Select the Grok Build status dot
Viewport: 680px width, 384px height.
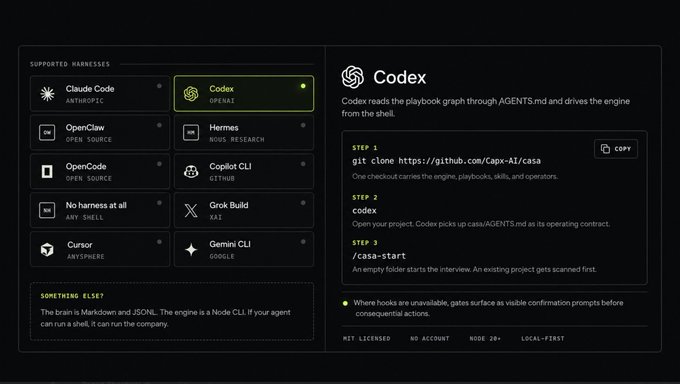click(x=303, y=203)
